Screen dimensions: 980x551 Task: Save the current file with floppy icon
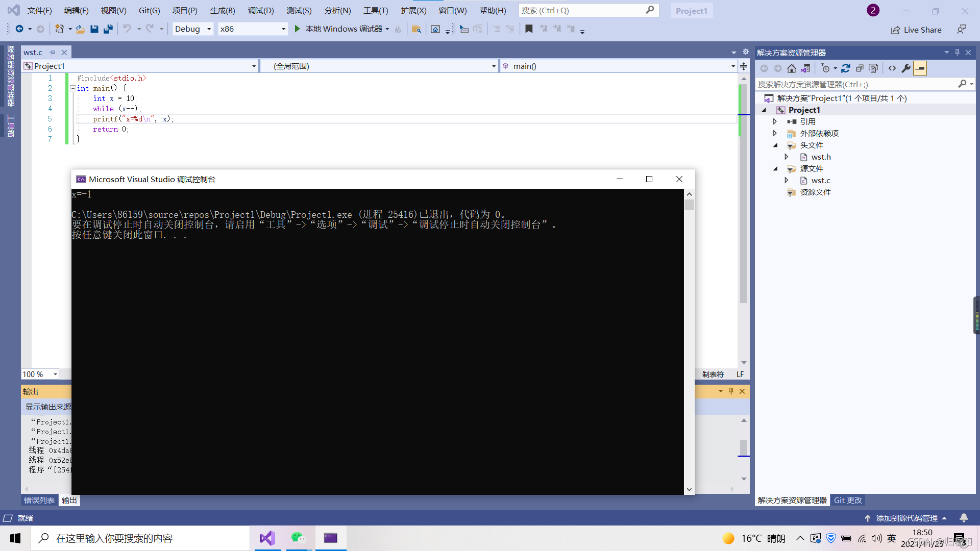tap(94, 29)
